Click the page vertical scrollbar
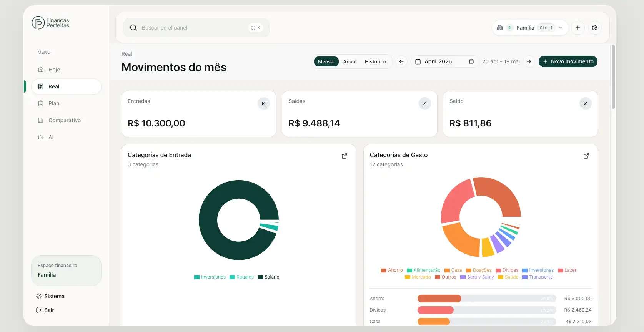This screenshot has width=644, height=332. pos(613,77)
